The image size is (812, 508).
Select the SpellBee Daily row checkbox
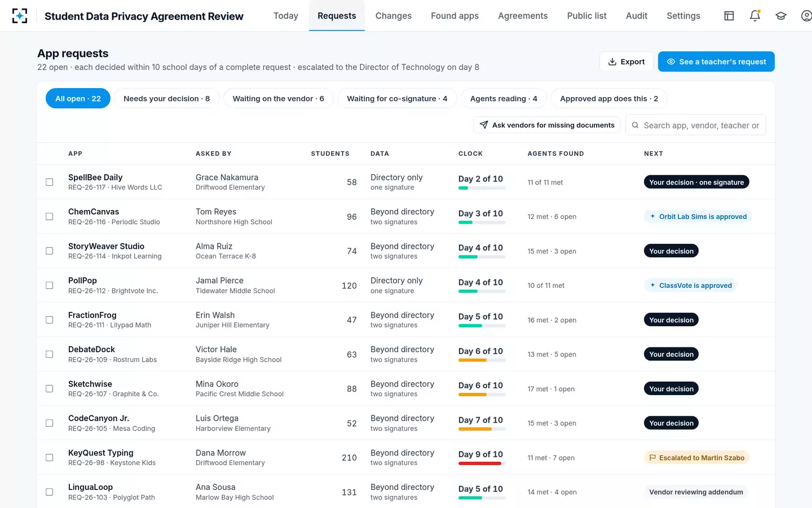(x=50, y=182)
